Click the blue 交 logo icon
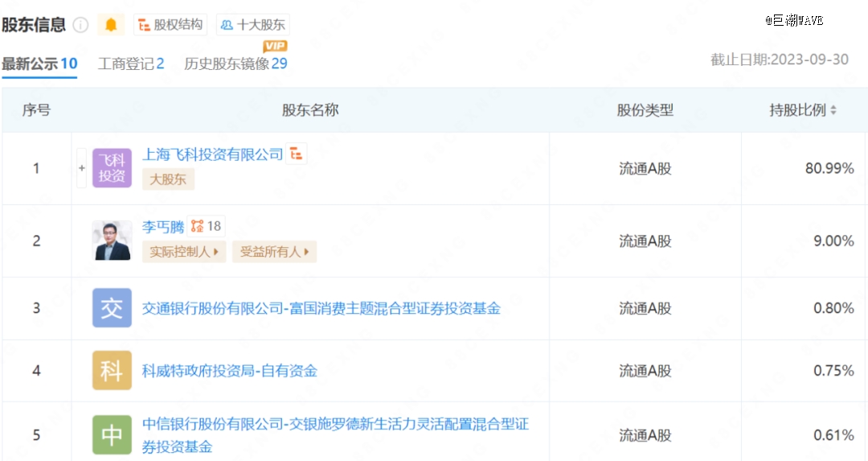868x461 pixels. click(112, 307)
